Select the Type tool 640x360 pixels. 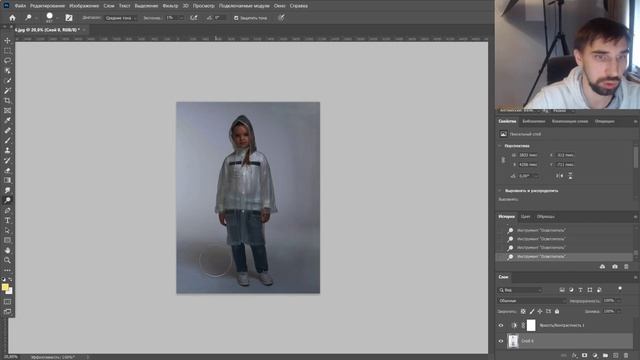tap(7, 220)
